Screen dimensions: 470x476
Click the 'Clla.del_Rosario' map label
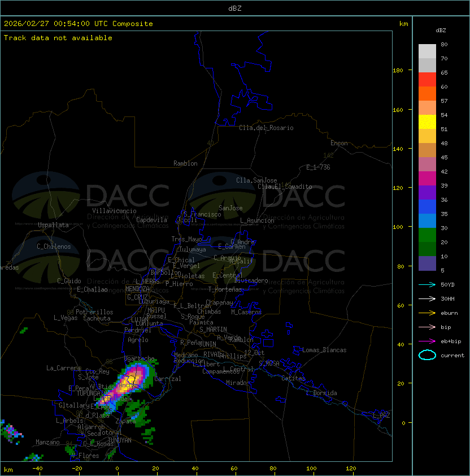266,128
